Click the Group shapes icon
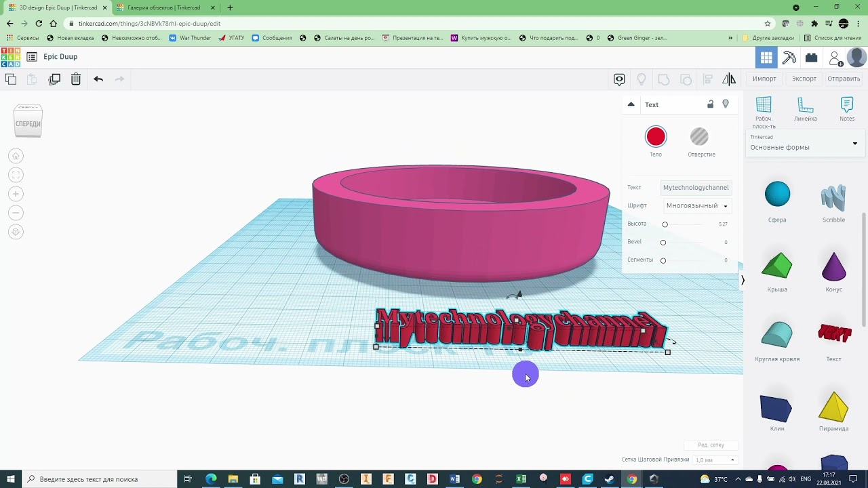Image resolution: width=868 pixels, height=488 pixels. [x=664, y=79]
